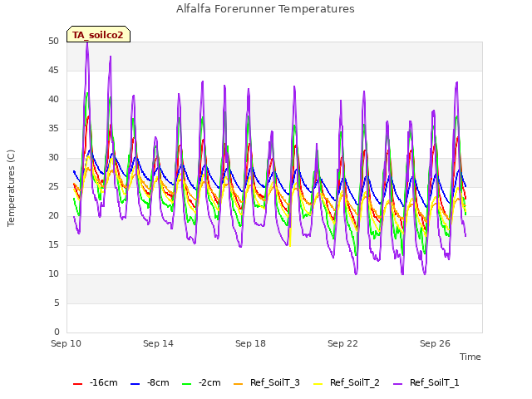Click the red -16cm legend swatch
The height and width of the screenshot is (399, 532).
point(77,384)
